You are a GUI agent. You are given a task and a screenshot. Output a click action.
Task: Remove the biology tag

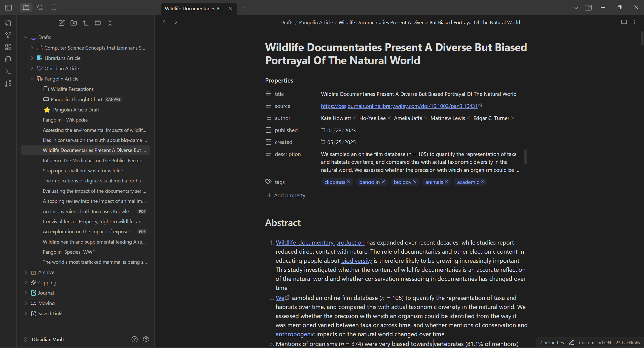(x=415, y=182)
